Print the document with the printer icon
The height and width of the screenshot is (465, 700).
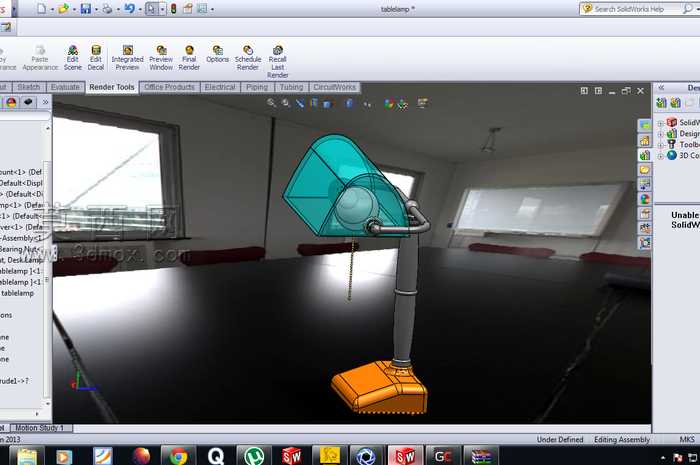pos(107,8)
